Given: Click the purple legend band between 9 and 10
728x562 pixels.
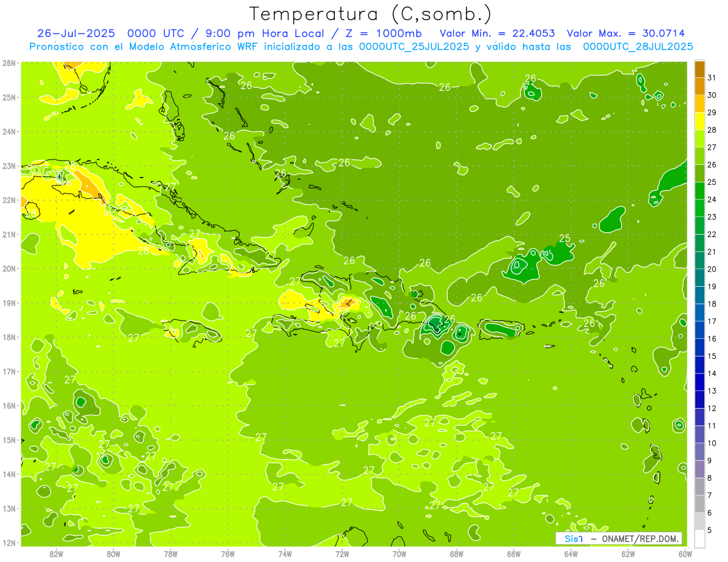Looking at the screenshot, I should (x=699, y=452).
